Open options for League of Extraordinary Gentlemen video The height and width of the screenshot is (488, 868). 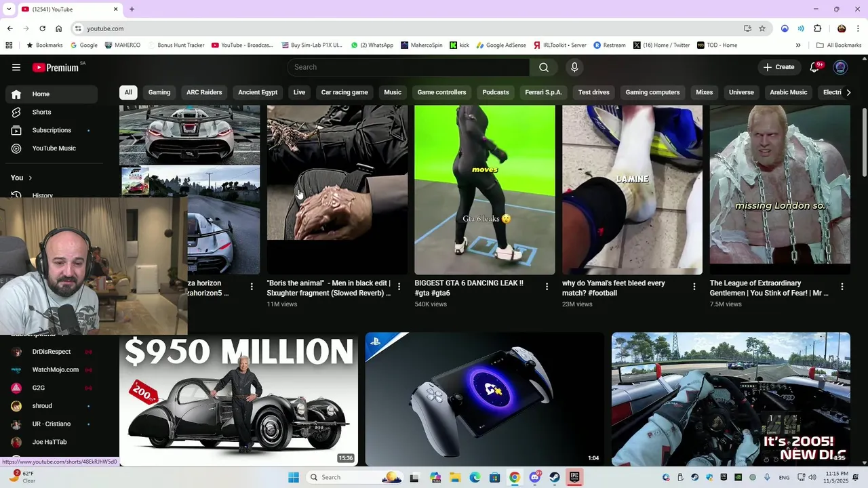tap(842, 287)
